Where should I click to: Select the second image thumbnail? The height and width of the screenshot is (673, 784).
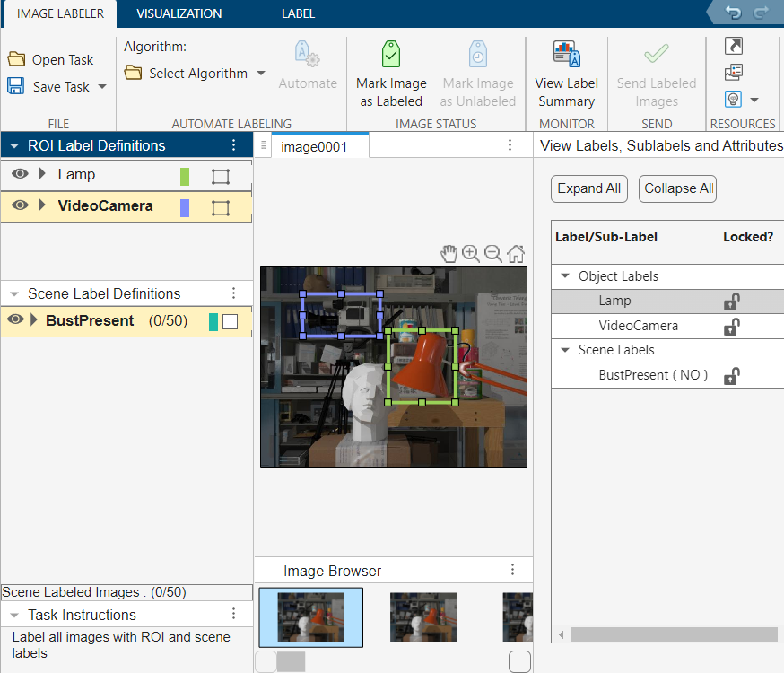point(423,617)
